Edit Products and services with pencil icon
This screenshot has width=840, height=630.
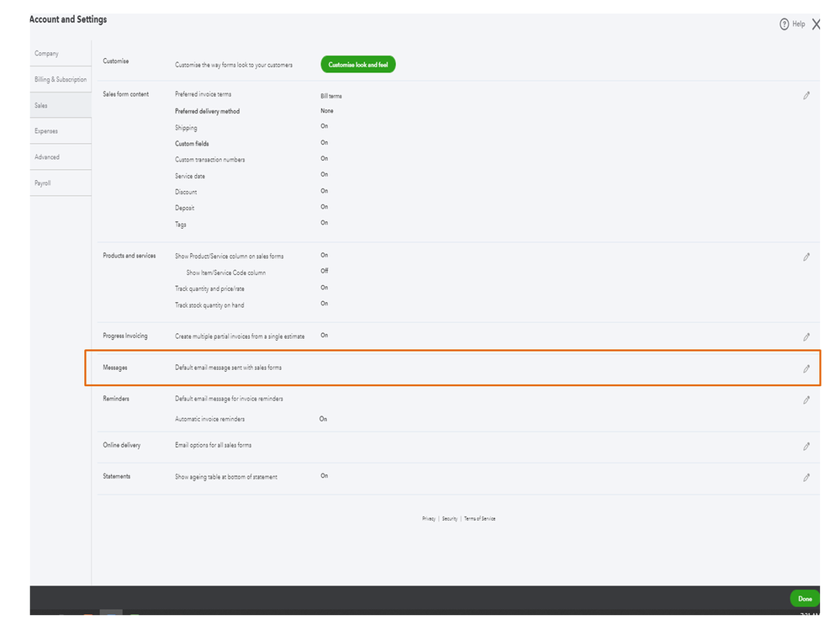click(x=806, y=257)
